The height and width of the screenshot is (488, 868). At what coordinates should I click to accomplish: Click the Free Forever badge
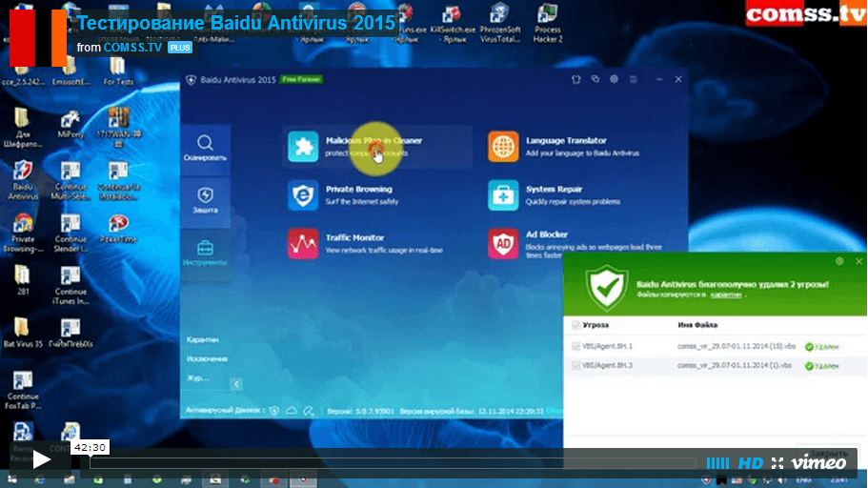coord(301,79)
